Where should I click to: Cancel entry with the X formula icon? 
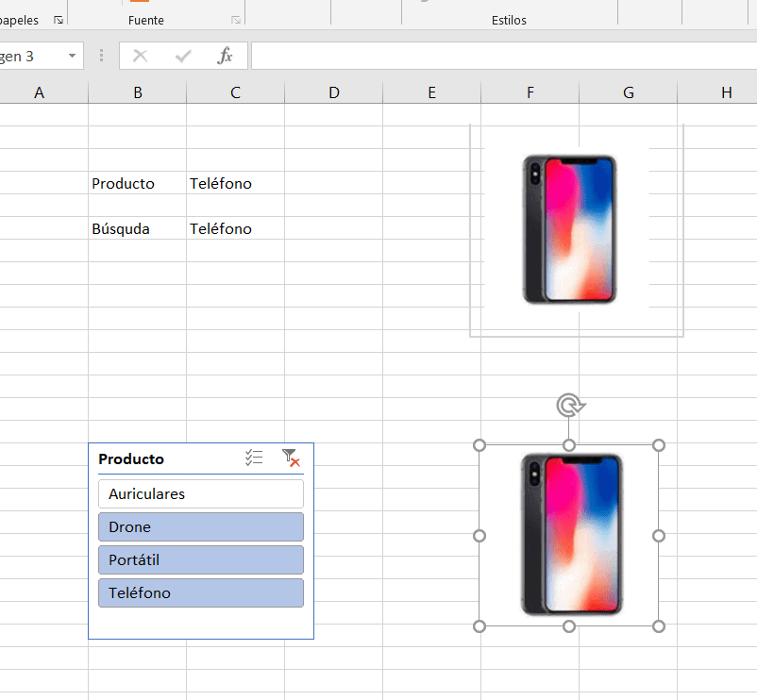click(x=140, y=56)
